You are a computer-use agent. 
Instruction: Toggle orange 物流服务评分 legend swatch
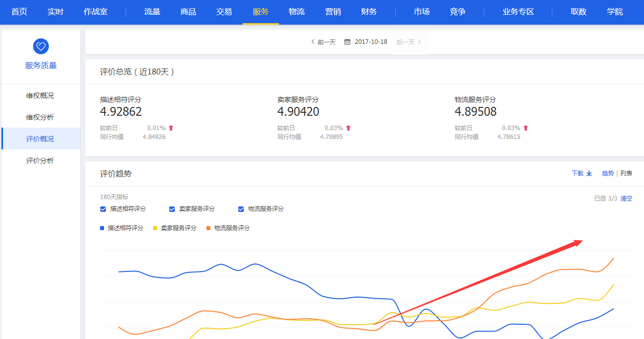208,228
